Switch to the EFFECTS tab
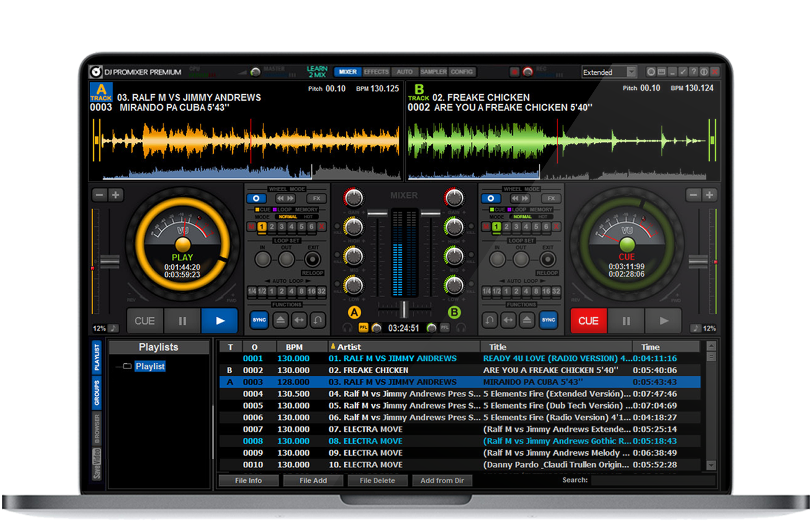Image resolution: width=812 pixels, height=524 pixels. [x=376, y=72]
